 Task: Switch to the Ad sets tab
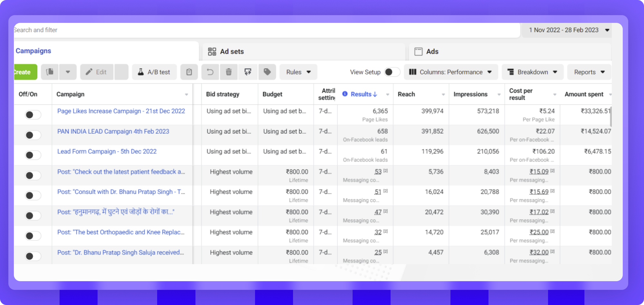232,52
